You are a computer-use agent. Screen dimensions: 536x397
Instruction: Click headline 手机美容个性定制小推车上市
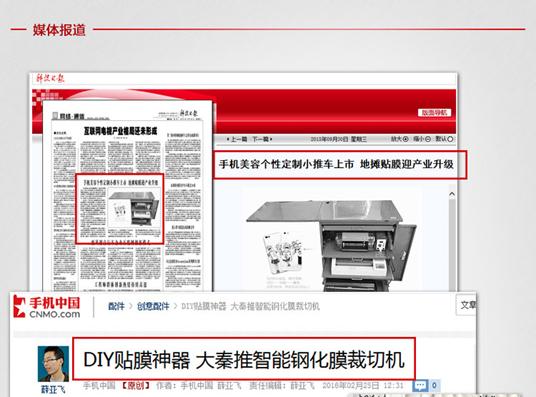tap(286, 164)
